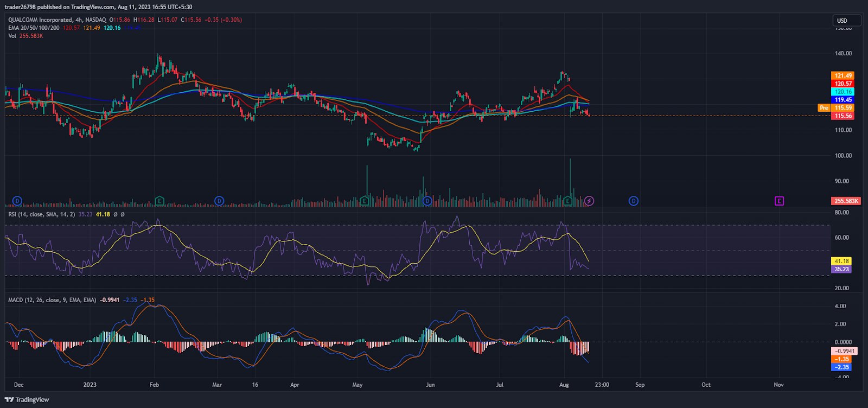Viewport: 868px width, 408px height.
Task: Click the EMA 50 value 121.49 in legend
Action: pos(92,28)
